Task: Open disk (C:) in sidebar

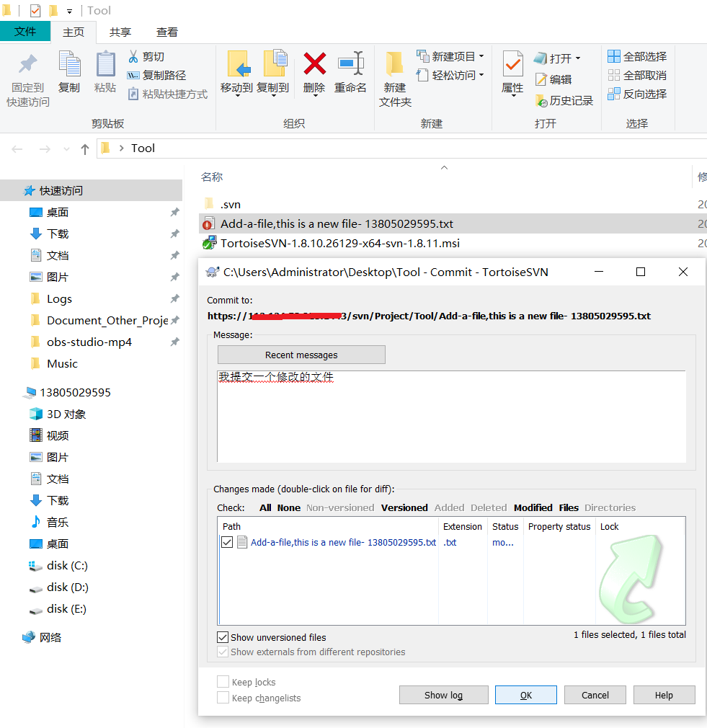Action: (67, 566)
